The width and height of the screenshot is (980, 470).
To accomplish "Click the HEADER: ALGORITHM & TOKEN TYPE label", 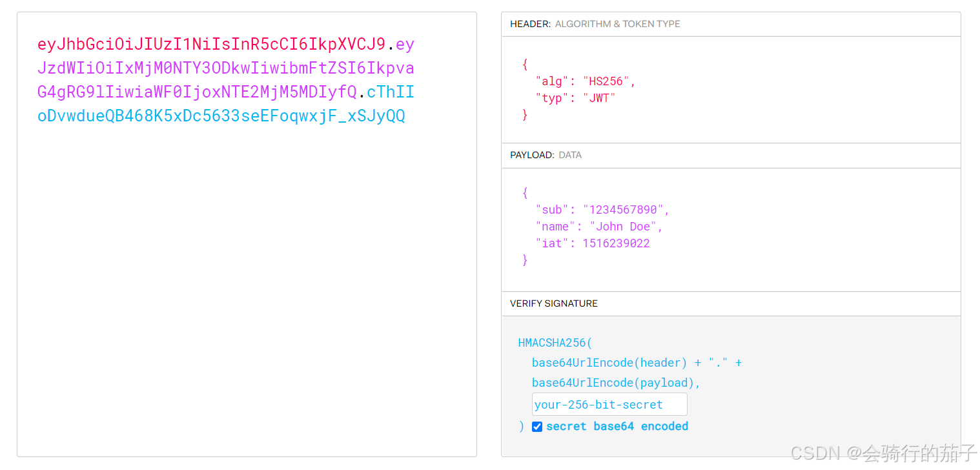I will tap(594, 24).
